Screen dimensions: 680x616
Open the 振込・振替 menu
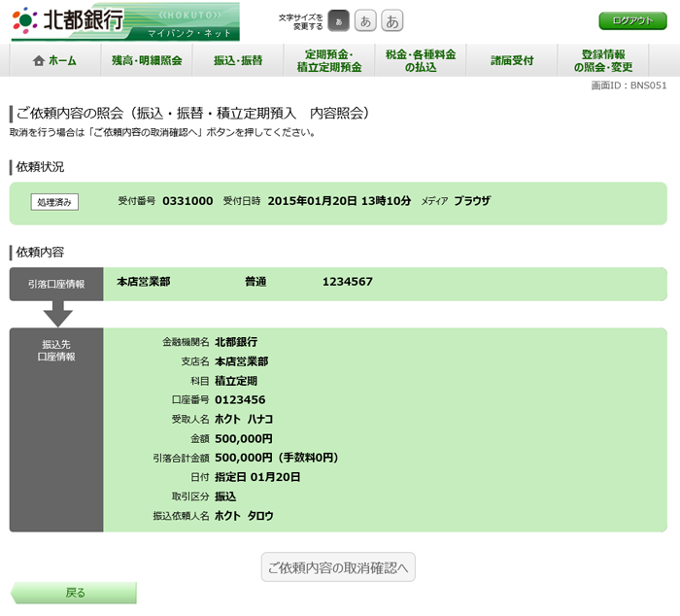pyautogui.click(x=238, y=60)
